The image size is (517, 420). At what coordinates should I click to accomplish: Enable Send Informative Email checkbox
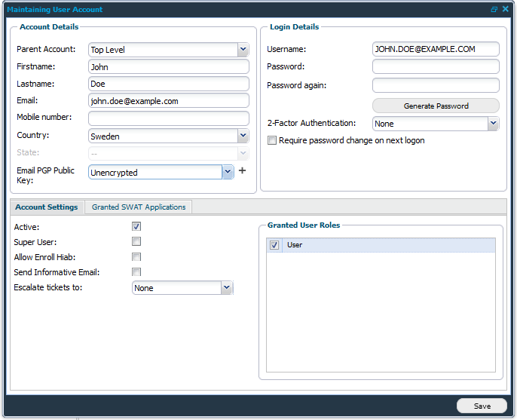(x=136, y=272)
